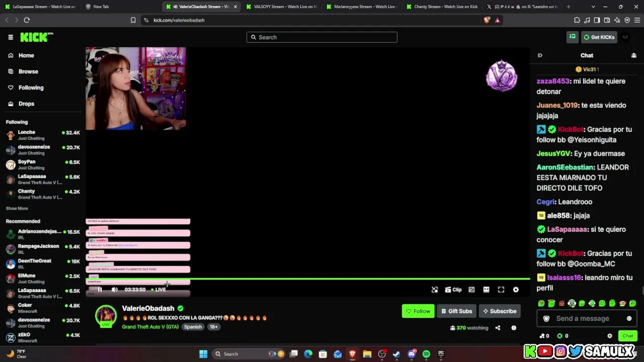
Task: Open chat gifts leaderboard icon
Action: (633, 55)
